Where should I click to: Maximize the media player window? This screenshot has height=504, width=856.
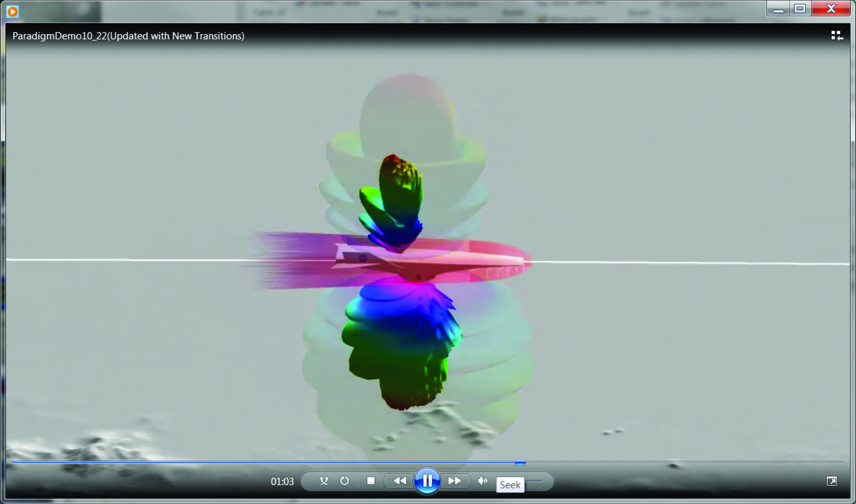(800, 9)
